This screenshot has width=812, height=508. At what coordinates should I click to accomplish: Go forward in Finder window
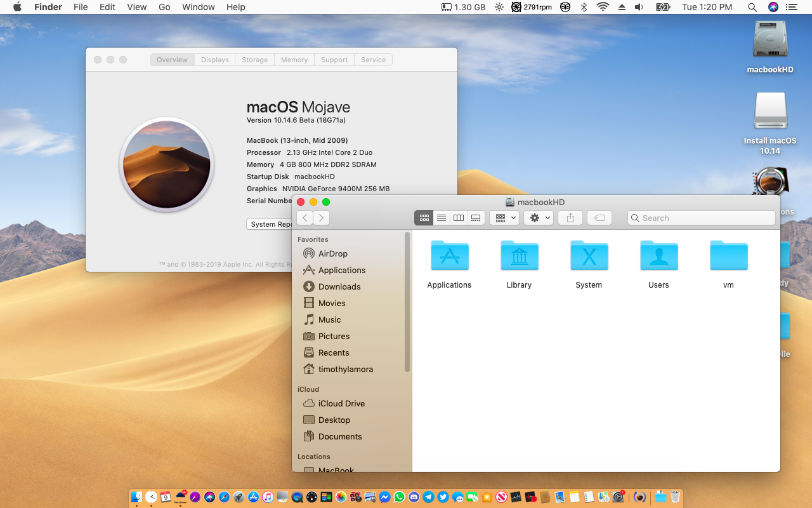pos(322,218)
